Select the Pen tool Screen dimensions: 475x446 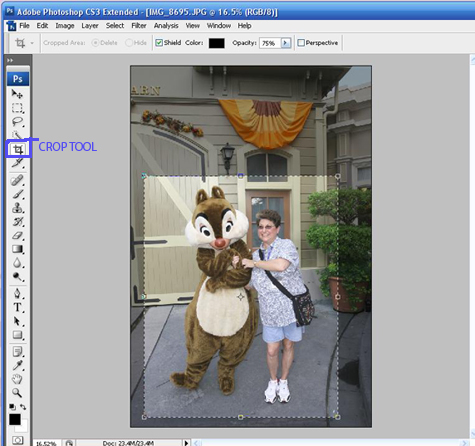(x=17, y=294)
